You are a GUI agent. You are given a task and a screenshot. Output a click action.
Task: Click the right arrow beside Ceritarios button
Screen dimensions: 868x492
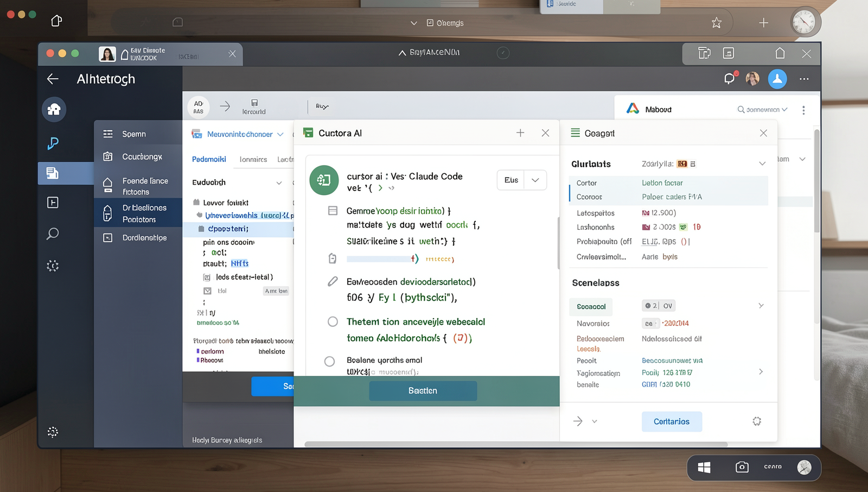578,421
